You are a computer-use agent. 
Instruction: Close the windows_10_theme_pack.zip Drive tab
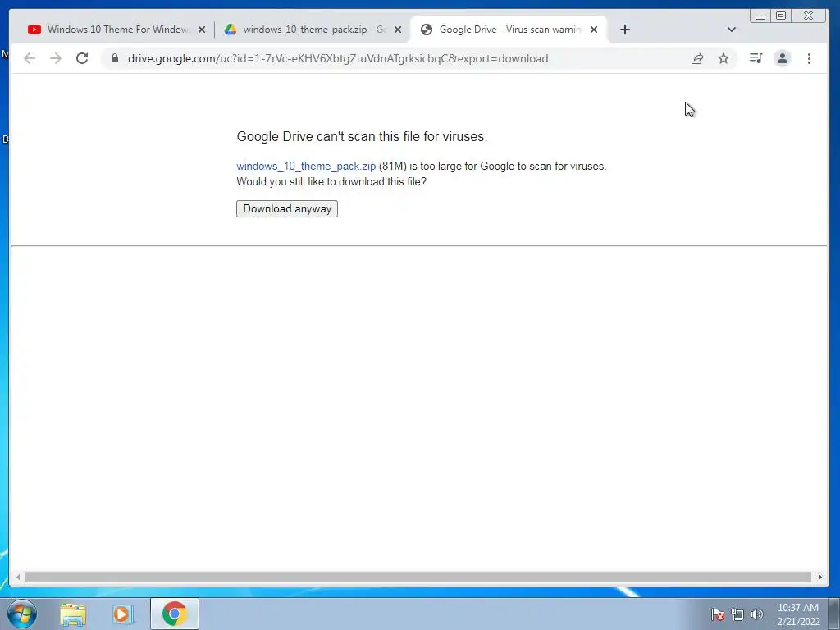(x=398, y=30)
